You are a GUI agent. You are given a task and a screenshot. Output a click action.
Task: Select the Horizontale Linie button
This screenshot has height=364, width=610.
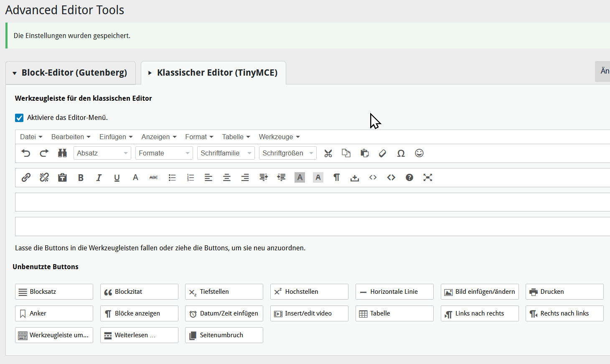[x=394, y=292]
